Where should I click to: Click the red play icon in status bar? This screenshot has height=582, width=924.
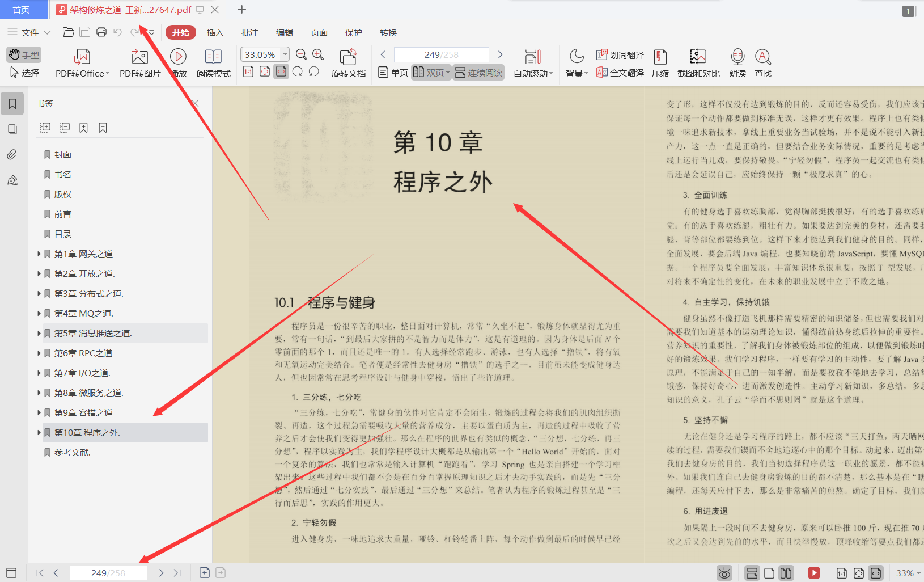click(814, 573)
